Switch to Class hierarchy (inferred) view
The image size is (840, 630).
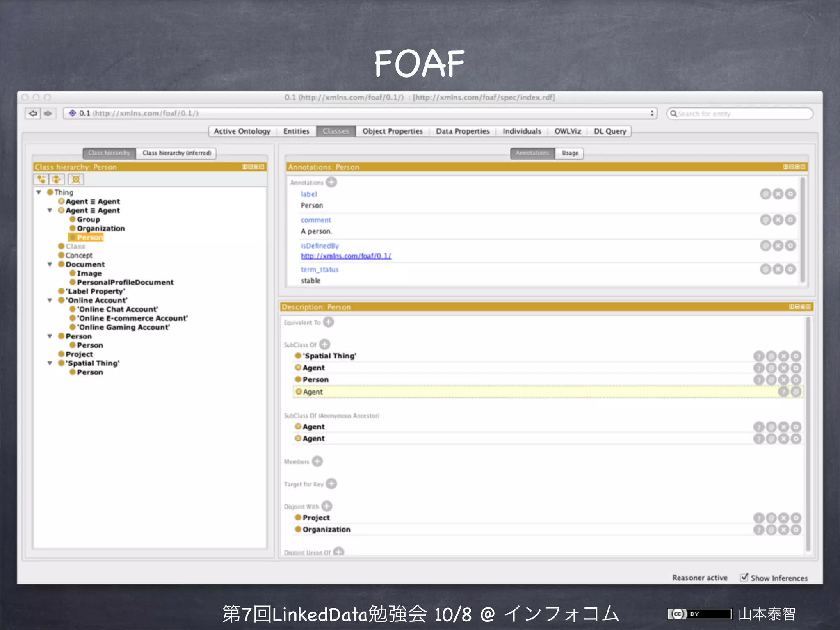[176, 153]
